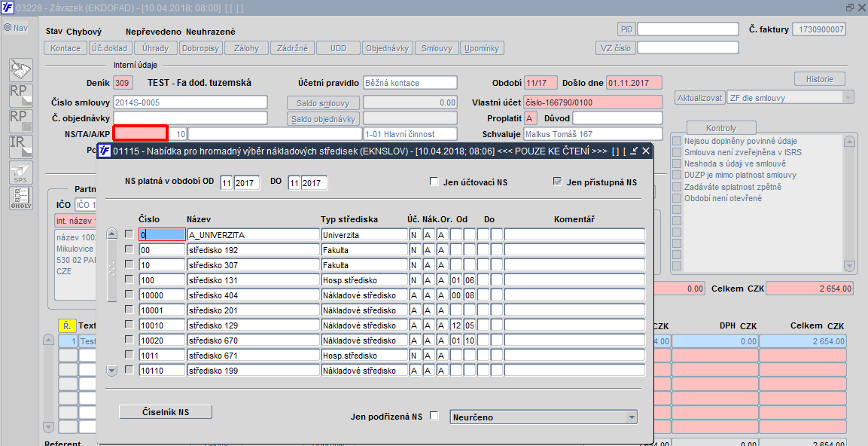Viewport: 868px width, 446px height.
Task: Click the Důvod input field
Action: tap(617, 118)
